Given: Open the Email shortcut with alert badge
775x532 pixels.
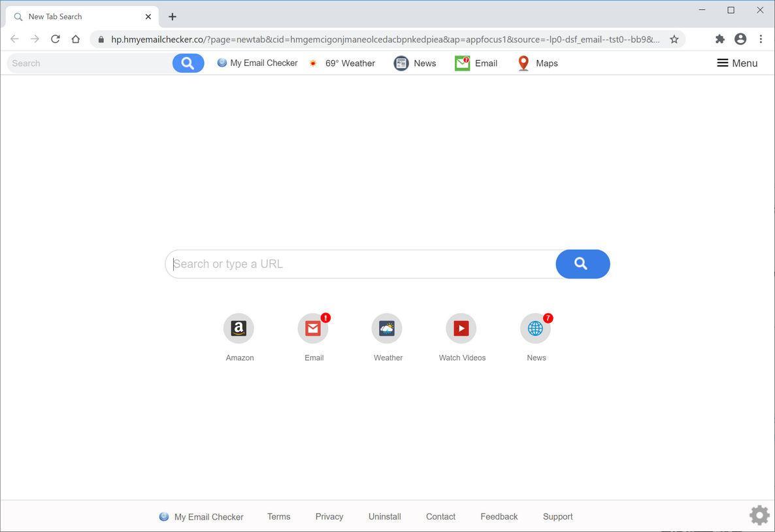Looking at the screenshot, I should click(313, 328).
